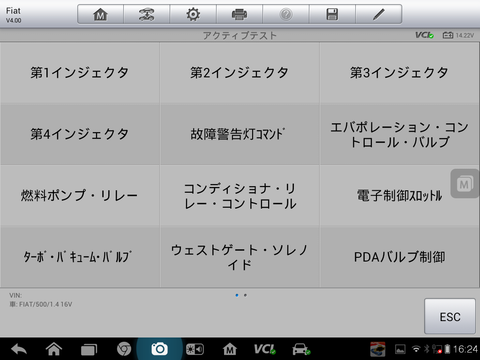Open ターボ・バキューム・バルブ test
This screenshot has width=480, height=360.
pyautogui.click(x=80, y=257)
